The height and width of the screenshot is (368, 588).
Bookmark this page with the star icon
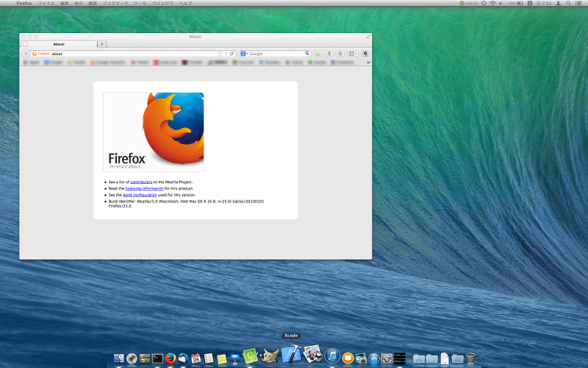pos(220,54)
